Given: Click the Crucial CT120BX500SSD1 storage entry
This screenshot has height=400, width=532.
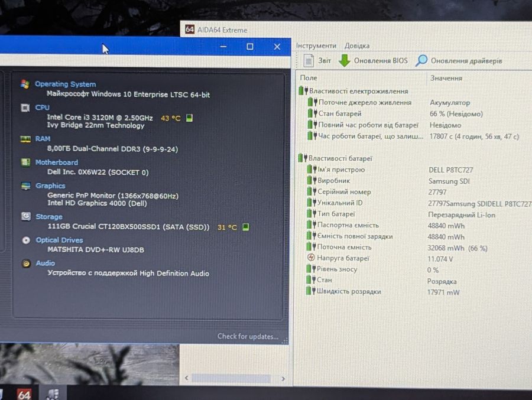Looking at the screenshot, I should 129,227.
